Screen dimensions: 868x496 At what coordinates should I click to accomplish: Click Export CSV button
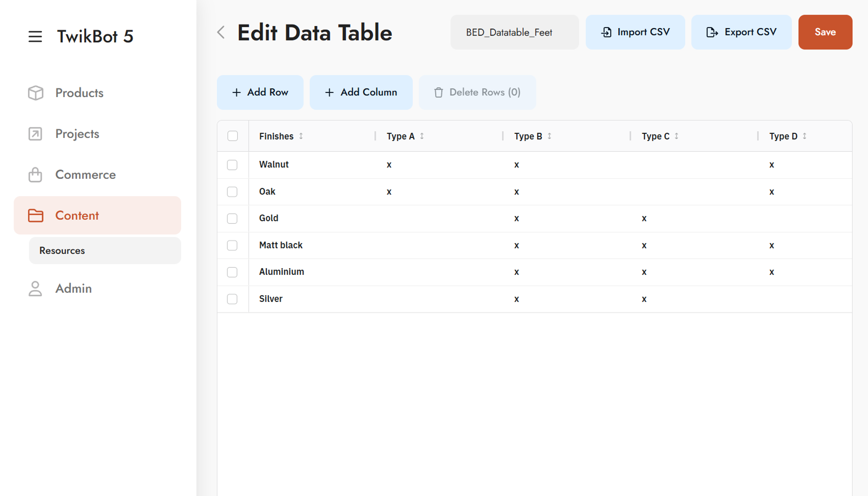coord(741,32)
